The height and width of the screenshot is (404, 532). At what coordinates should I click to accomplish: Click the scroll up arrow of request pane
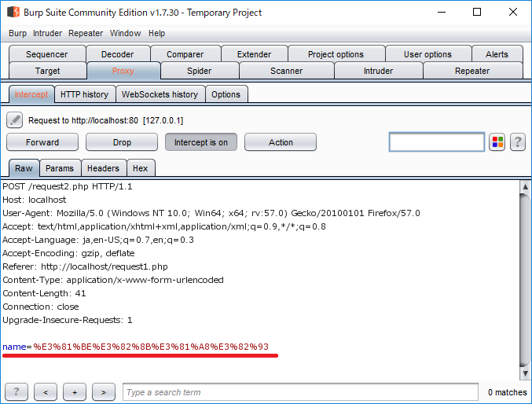[525, 186]
